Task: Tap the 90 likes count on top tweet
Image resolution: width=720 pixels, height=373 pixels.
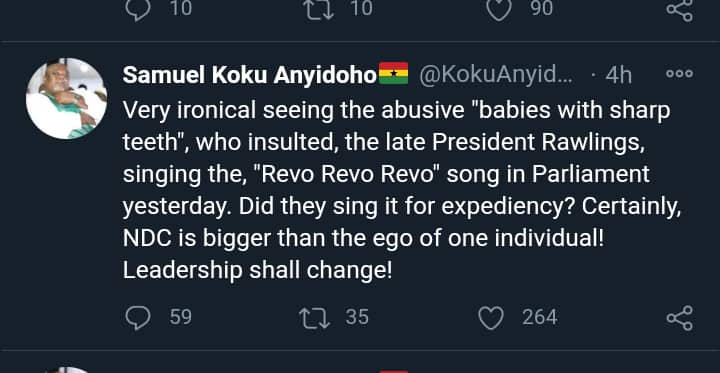Action: pyautogui.click(x=542, y=8)
